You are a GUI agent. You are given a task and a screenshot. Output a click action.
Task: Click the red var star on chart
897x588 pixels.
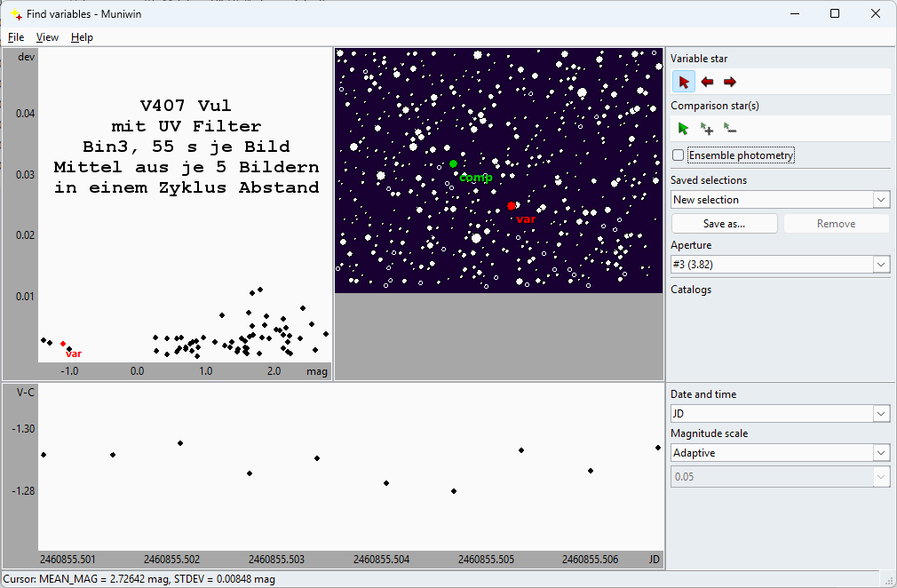click(x=512, y=206)
